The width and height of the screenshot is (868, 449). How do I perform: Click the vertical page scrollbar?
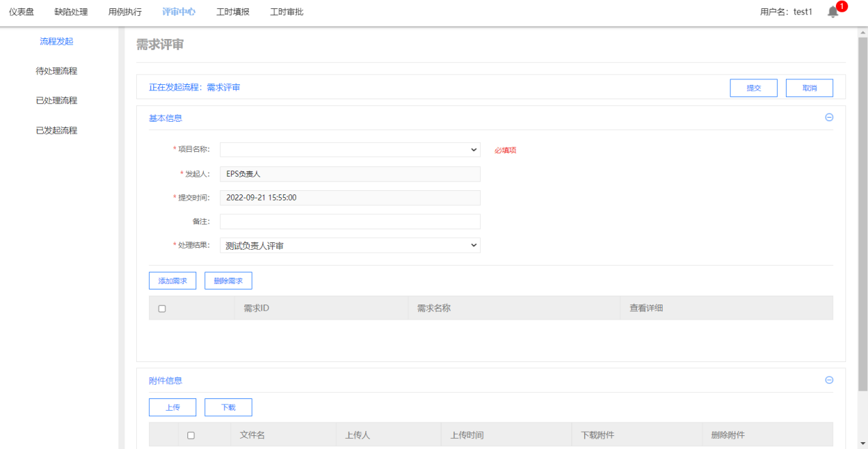click(x=863, y=205)
